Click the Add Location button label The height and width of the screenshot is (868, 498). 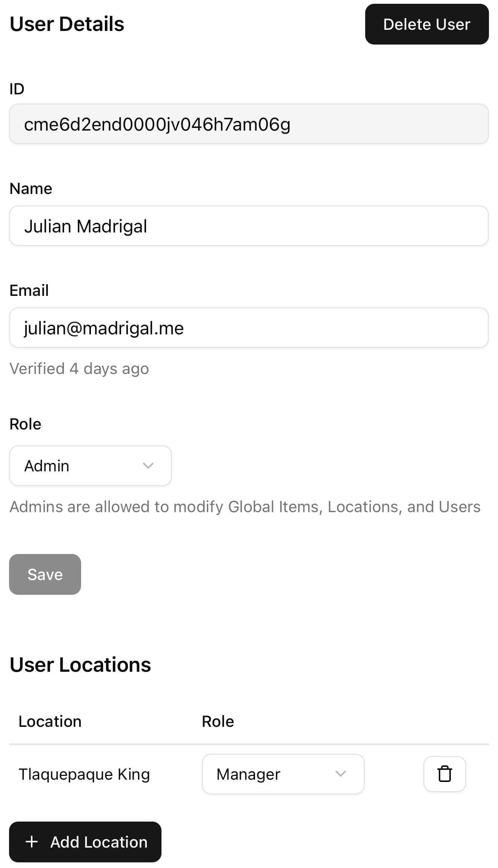pos(99,842)
